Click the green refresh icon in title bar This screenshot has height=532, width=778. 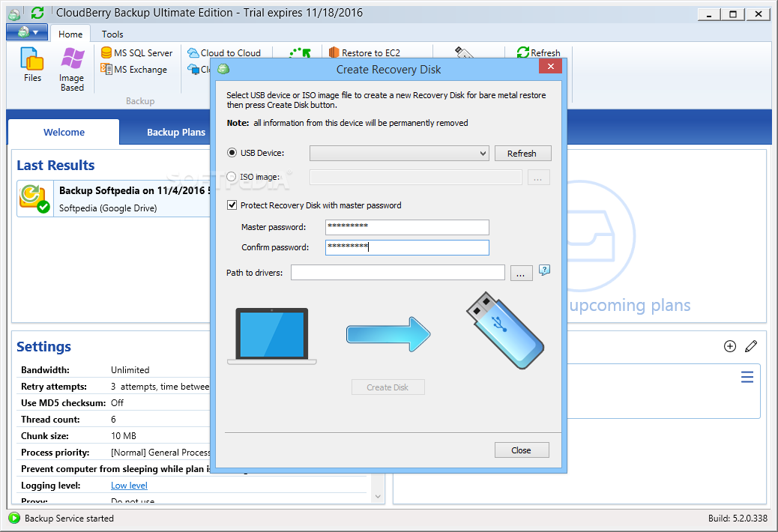click(x=37, y=13)
